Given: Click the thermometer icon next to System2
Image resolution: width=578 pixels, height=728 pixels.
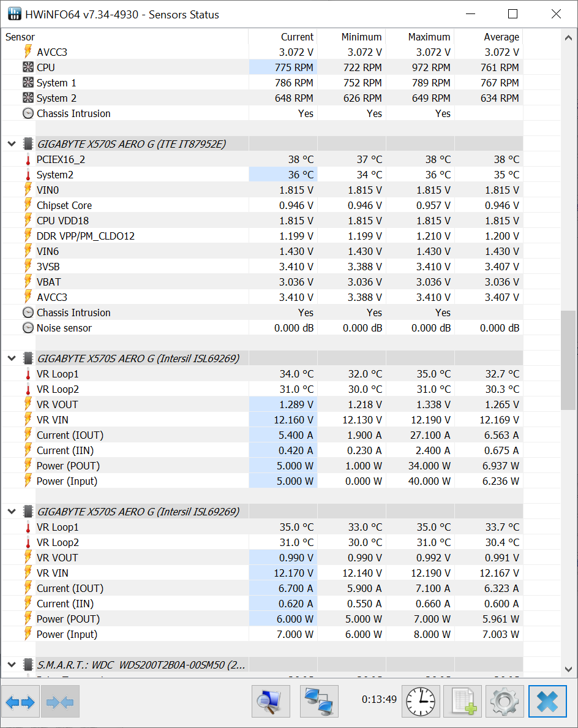Looking at the screenshot, I should coord(28,175).
